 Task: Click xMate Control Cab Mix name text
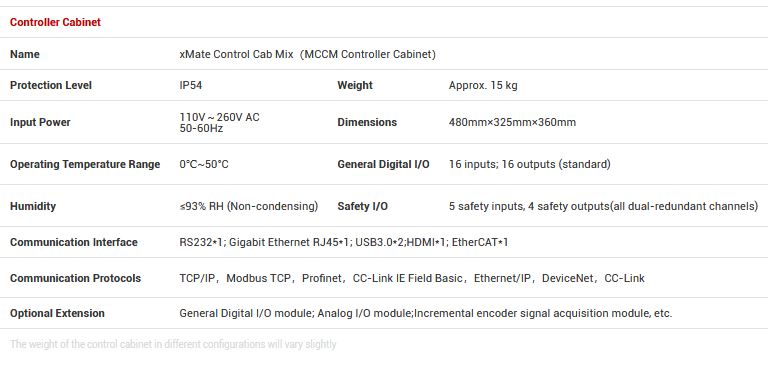308,54
